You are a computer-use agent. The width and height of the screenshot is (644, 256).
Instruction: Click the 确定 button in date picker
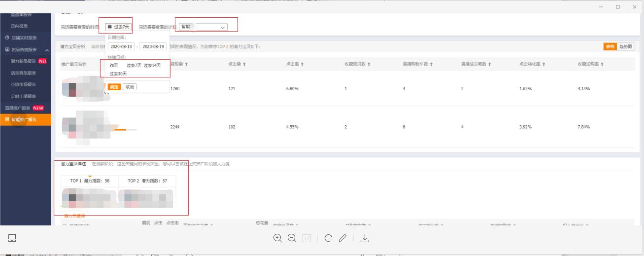click(x=114, y=87)
